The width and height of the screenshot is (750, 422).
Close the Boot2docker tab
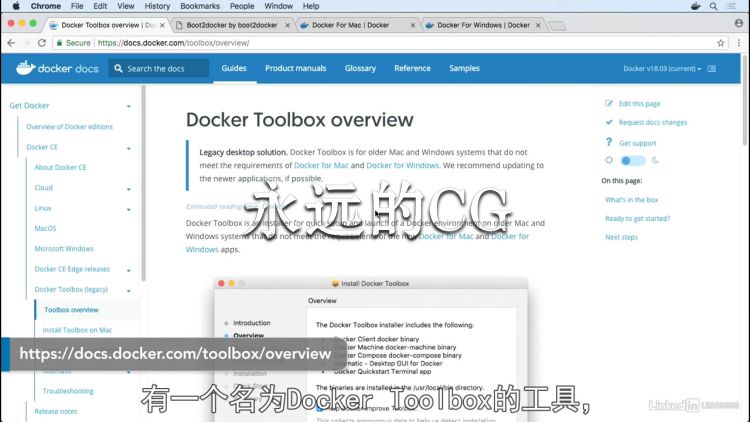(x=287, y=25)
